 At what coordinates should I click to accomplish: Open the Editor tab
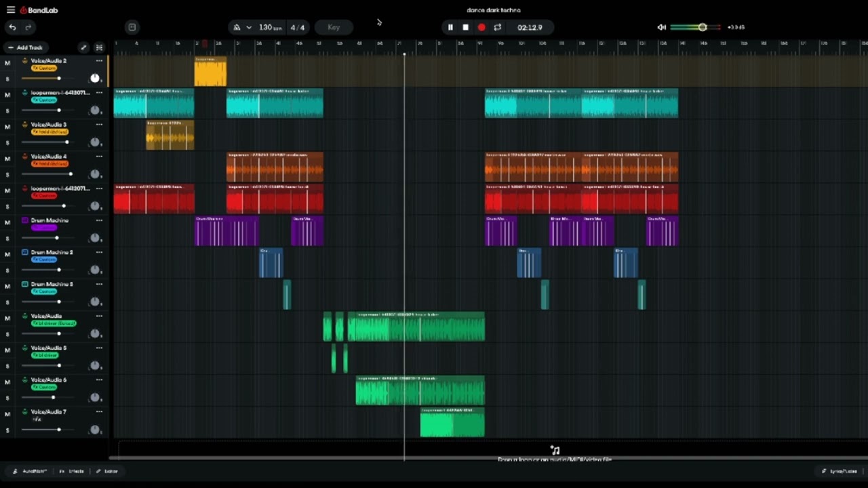tap(107, 471)
